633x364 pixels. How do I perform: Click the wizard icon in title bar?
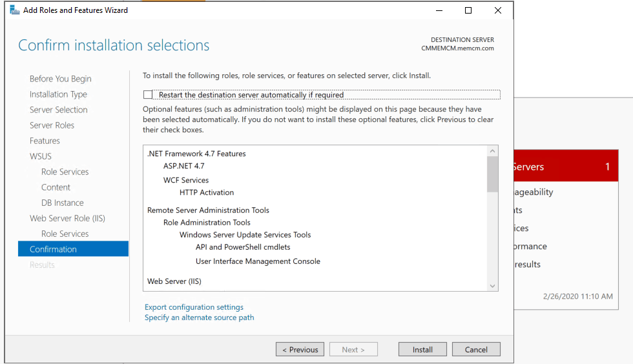pyautogui.click(x=14, y=10)
